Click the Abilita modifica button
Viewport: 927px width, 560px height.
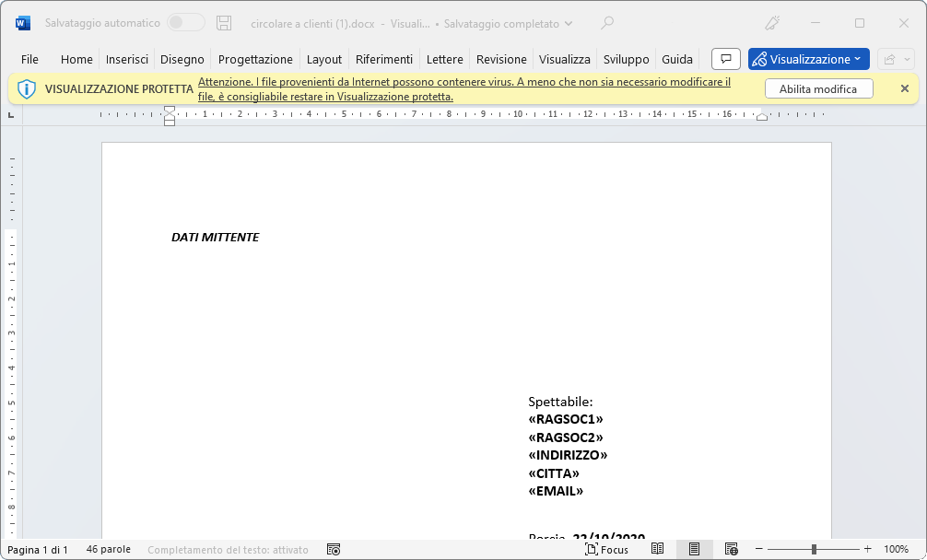[x=819, y=88]
